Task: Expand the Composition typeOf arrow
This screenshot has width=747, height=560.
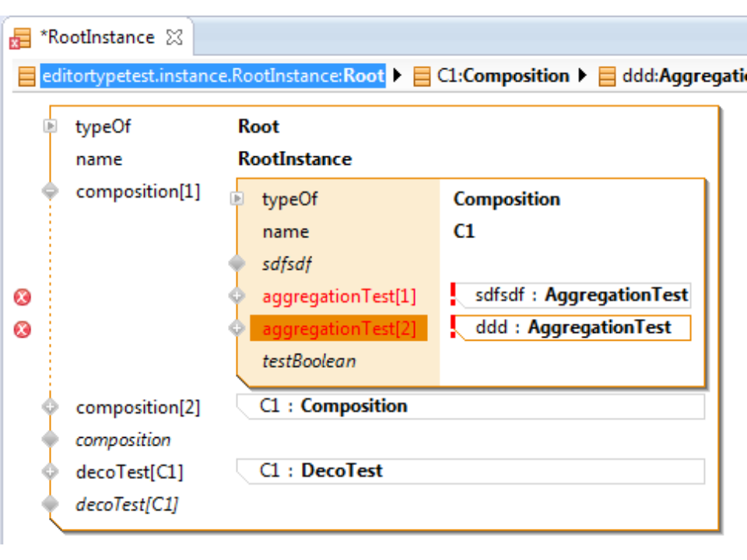Action: click(x=237, y=199)
